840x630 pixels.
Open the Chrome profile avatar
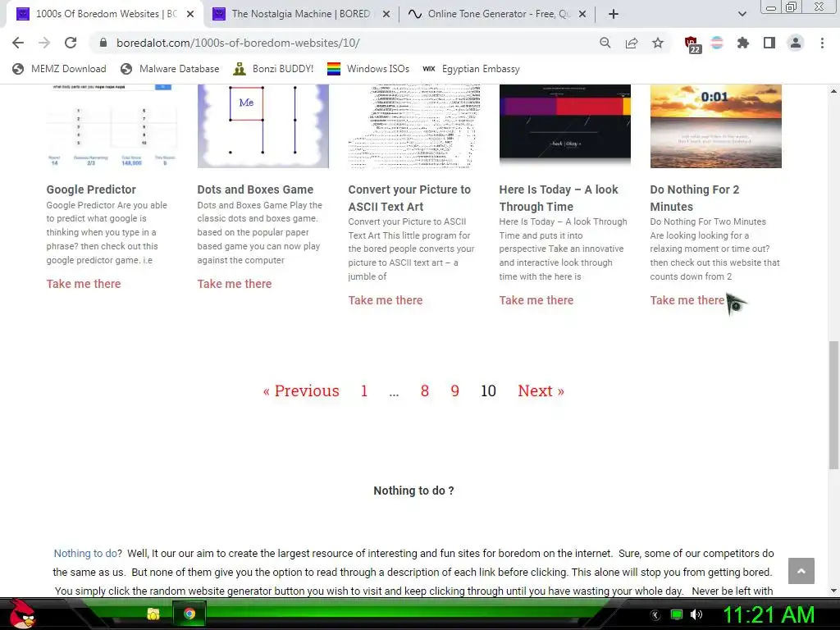click(796, 43)
